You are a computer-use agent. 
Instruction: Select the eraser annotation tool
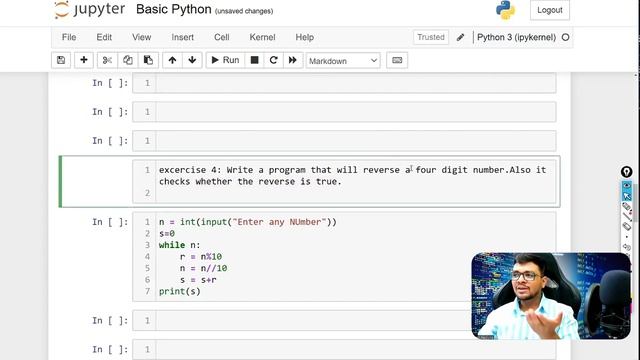(627, 226)
